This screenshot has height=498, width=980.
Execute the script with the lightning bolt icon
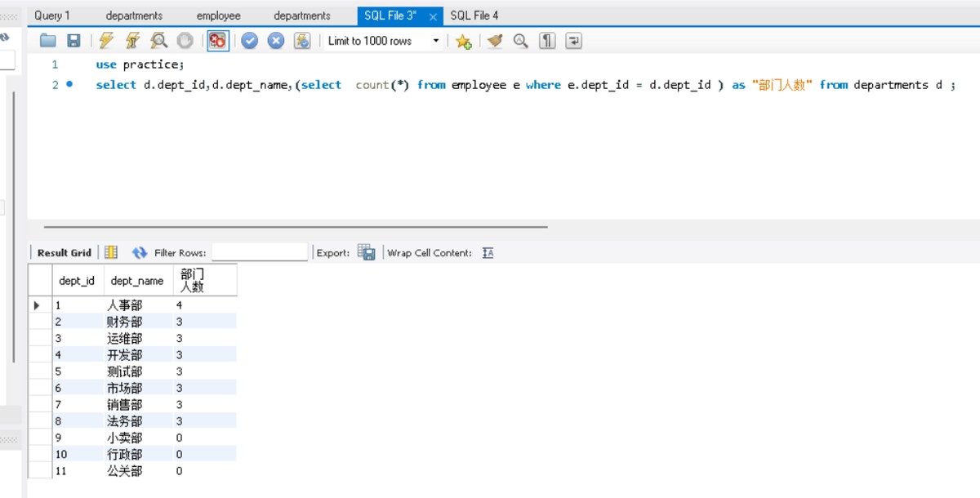click(106, 41)
